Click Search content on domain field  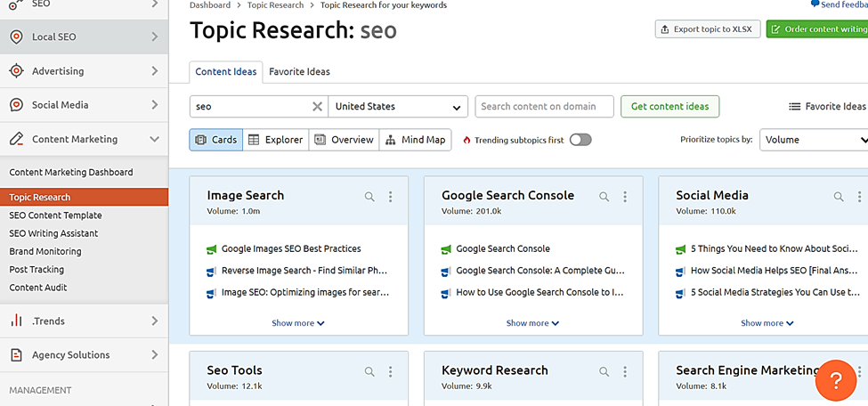pyautogui.click(x=544, y=106)
